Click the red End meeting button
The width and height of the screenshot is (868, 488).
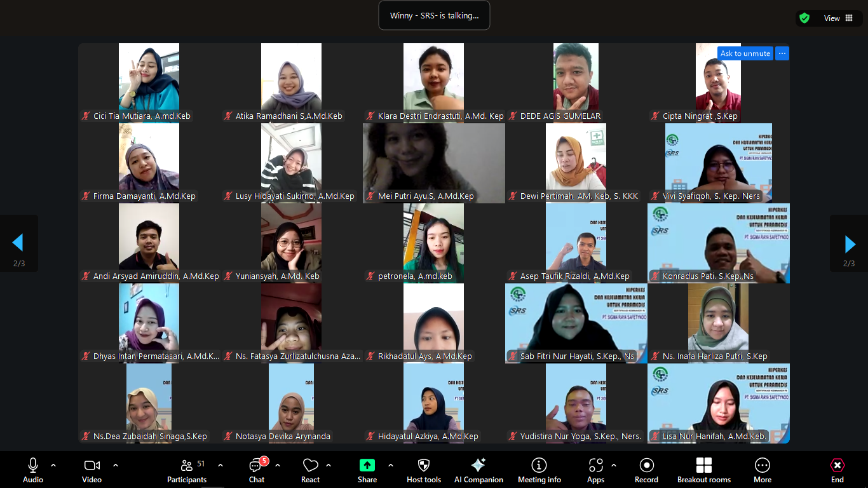[837, 466]
